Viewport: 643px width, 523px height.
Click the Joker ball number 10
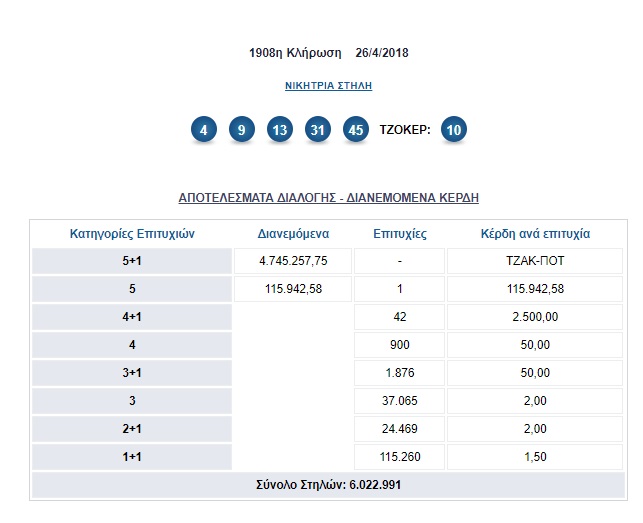click(x=454, y=130)
